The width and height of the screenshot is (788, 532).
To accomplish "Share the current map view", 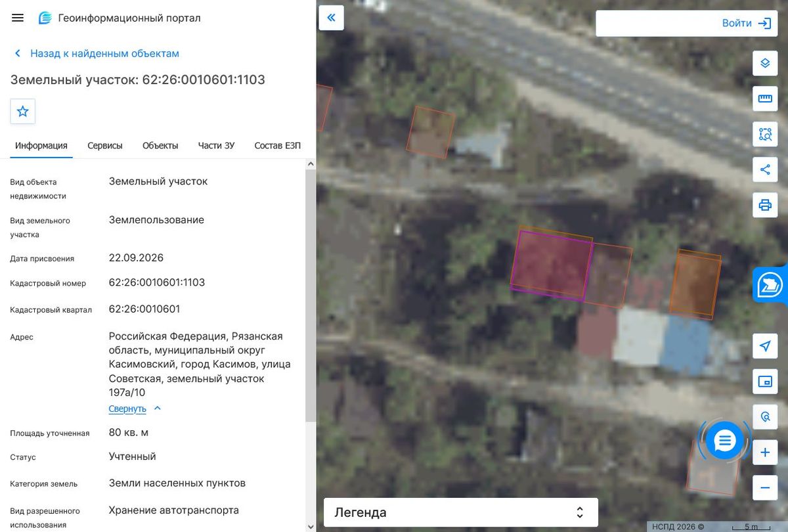I will (765, 169).
